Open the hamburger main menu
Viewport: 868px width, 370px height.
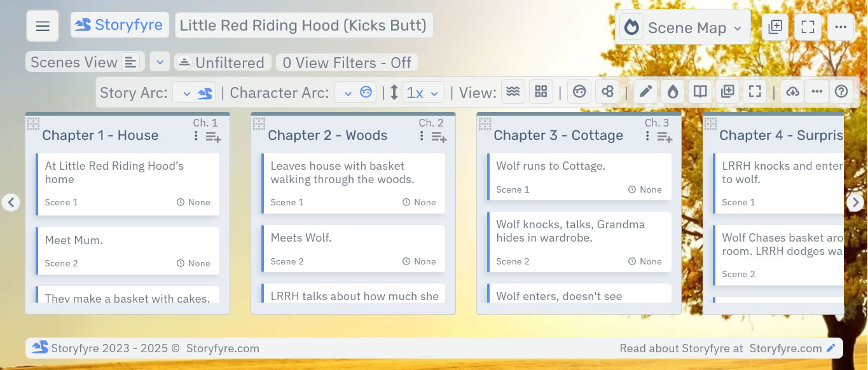click(43, 26)
